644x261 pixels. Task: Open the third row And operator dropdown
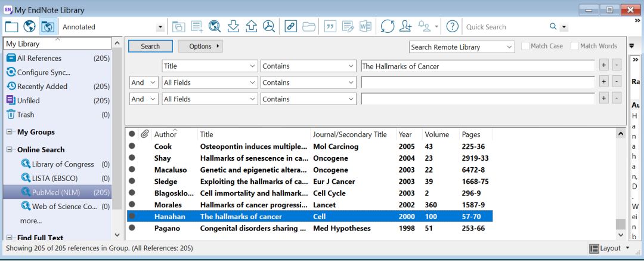tap(144, 99)
